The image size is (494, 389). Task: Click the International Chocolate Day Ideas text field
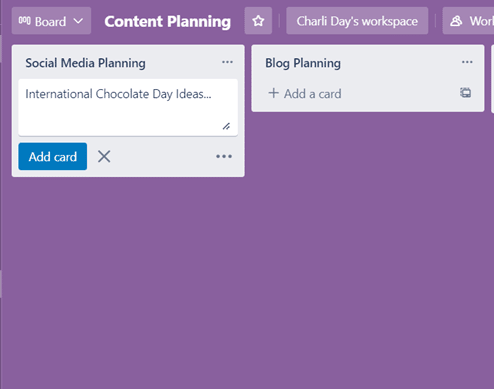tap(128, 107)
